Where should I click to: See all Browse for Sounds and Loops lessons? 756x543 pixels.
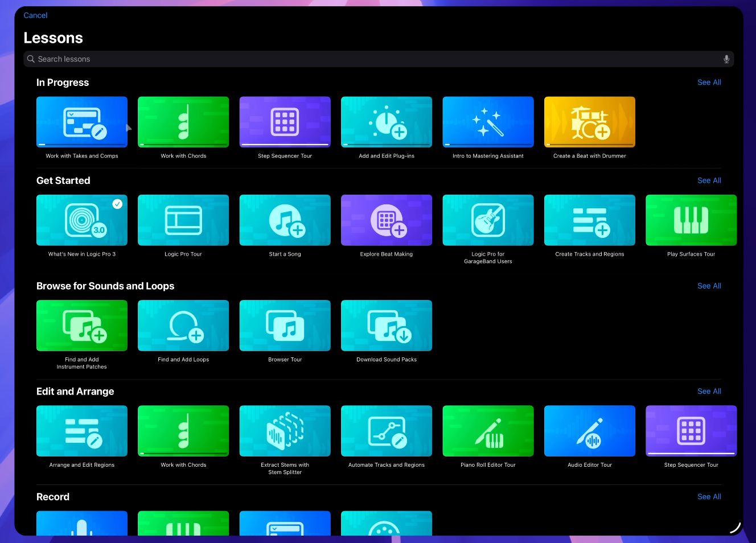[x=709, y=286]
